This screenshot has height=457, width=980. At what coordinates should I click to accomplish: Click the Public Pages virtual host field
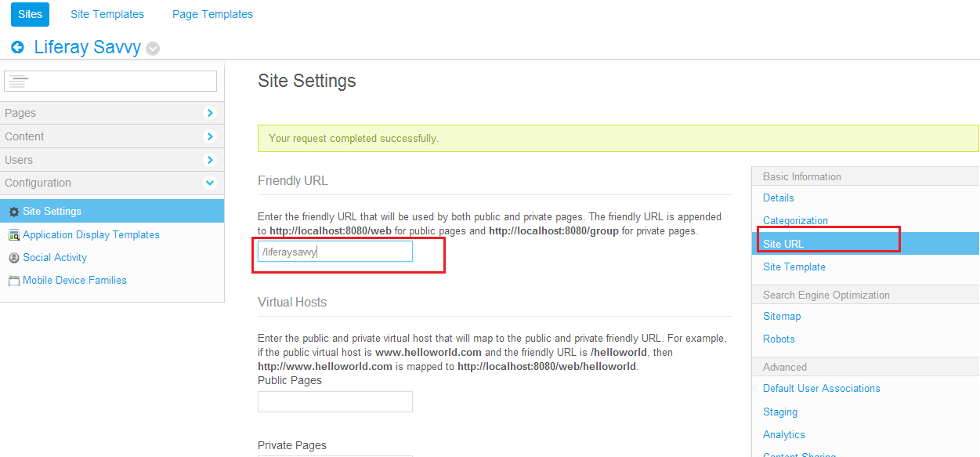pos(335,401)
